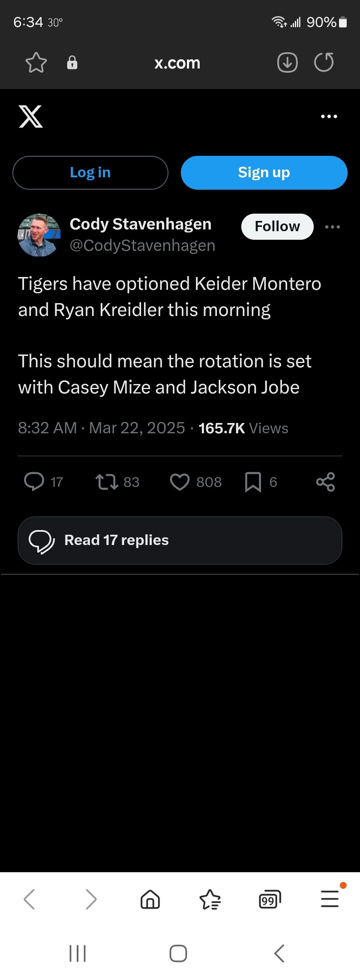This screenshot has height=980, width=360.
Task: Repost the tweet using retweet icon
Action: point(107,482)
